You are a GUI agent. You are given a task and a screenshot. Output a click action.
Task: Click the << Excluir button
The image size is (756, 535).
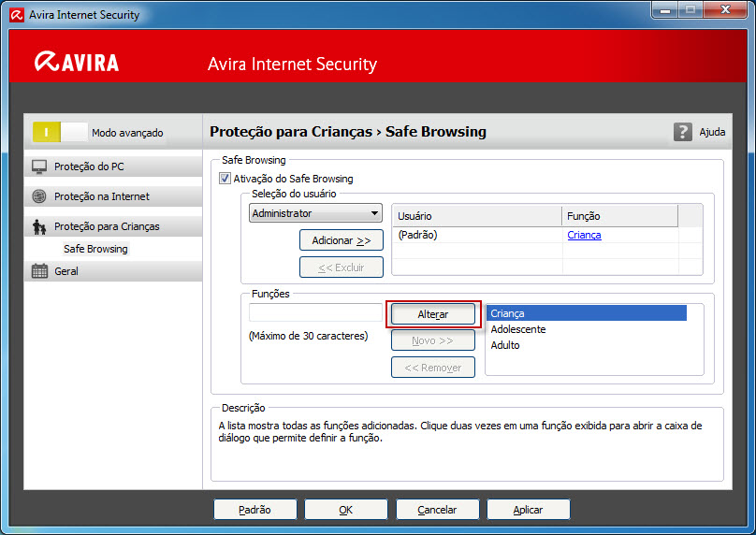pos(342,267)
